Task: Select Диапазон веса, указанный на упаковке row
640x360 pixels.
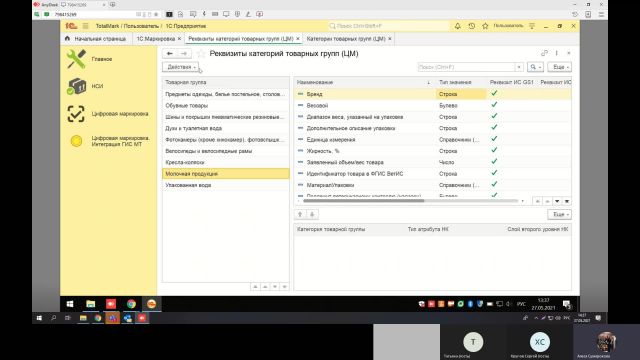Action: click(x=433, y=117)
